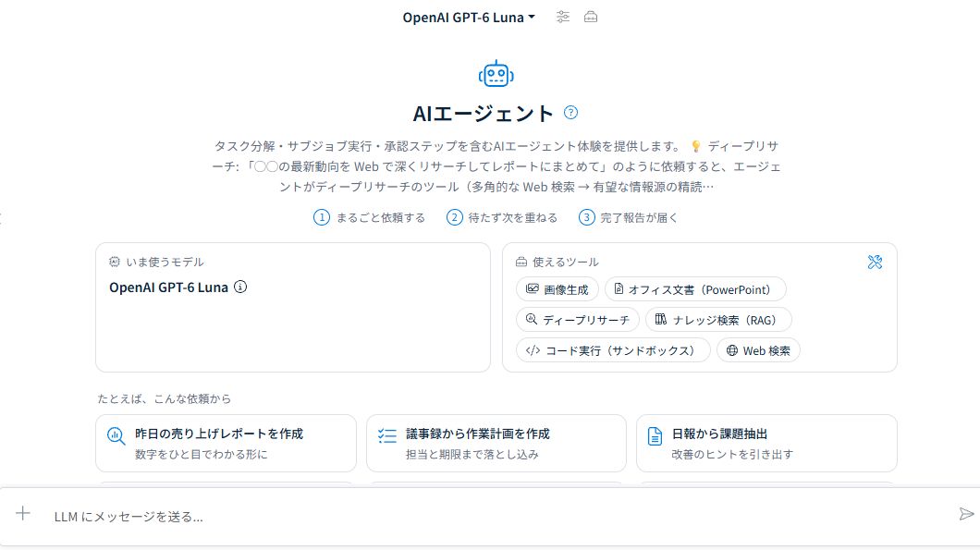This screenshot has width=980, height=550.
Task: Click the toolbox icon in the header
Action: click(x=591, y=17)
